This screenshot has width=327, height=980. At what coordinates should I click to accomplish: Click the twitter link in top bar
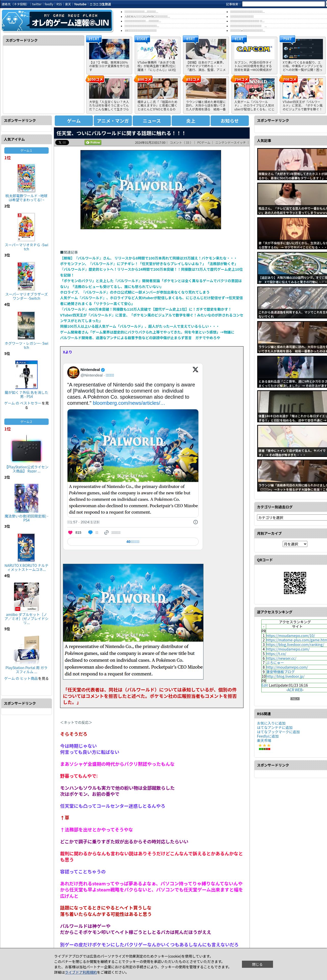(x=36, y=4)
